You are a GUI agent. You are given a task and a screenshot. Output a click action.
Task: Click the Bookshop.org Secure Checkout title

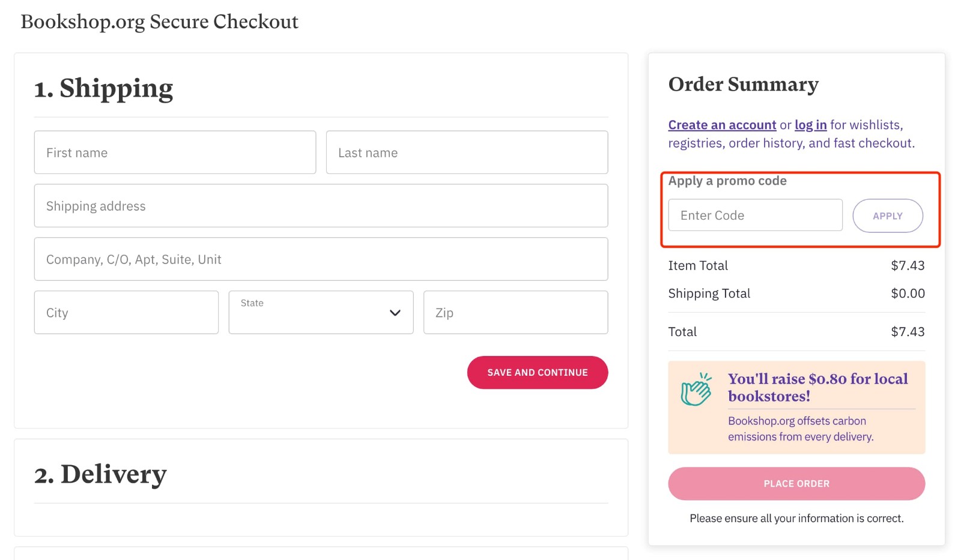(x=159, y=22)
